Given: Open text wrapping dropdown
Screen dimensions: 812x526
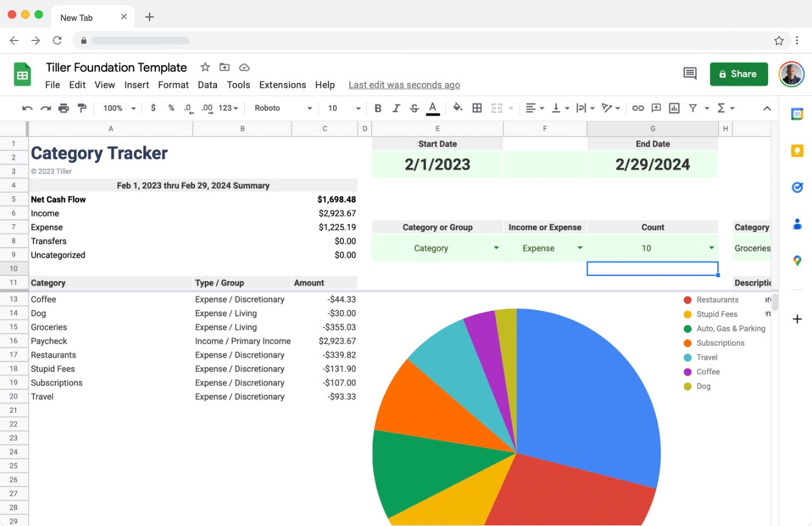Looking at the screenshot, I should coord(586,108).
